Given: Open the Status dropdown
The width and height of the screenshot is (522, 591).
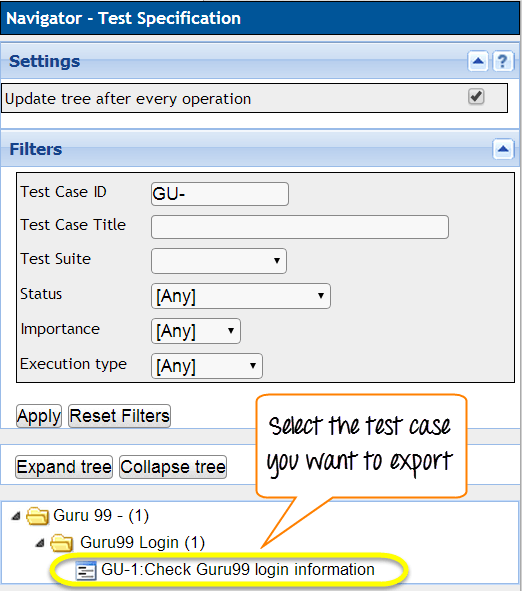Looking at the screenshot, I should 241,296.
